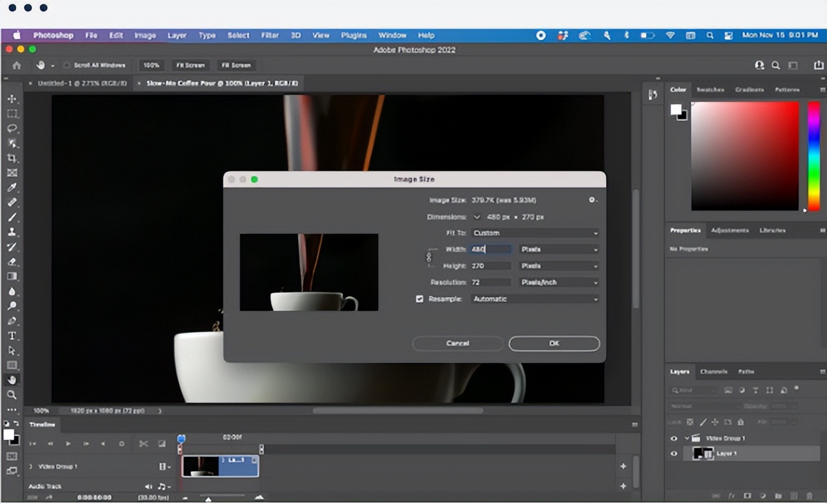Click the scissors split-clip icon in Timeline
The height and width of the screenshot is (504, 827).
[143, 444]
